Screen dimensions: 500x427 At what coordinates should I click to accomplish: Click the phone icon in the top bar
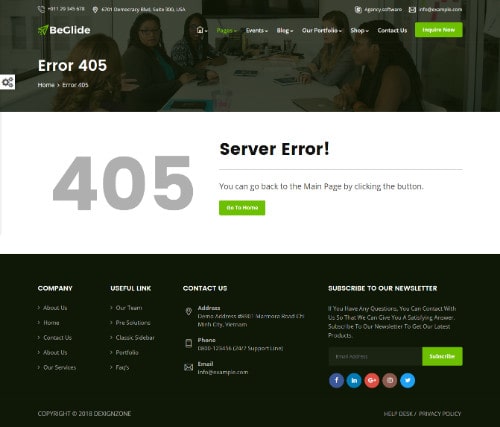point(41,9)
